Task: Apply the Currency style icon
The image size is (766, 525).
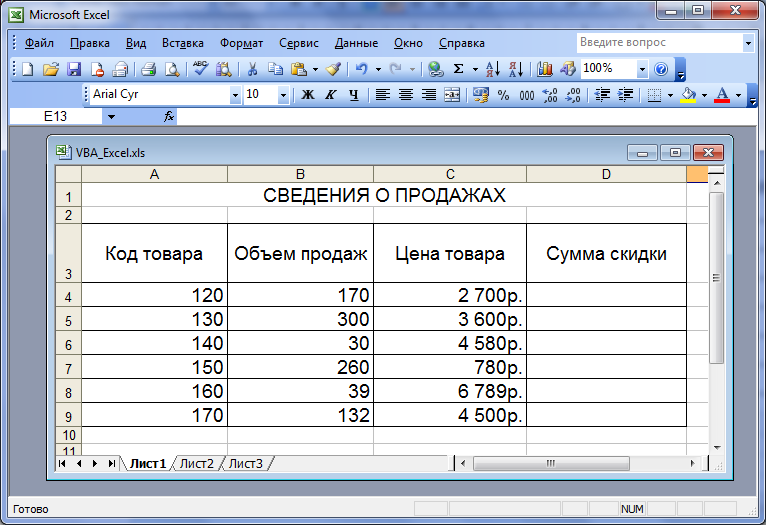Action: point(481,95)
